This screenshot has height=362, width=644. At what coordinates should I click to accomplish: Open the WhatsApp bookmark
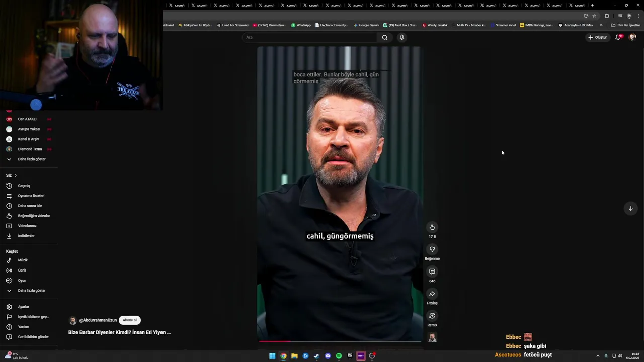point(301,25)
